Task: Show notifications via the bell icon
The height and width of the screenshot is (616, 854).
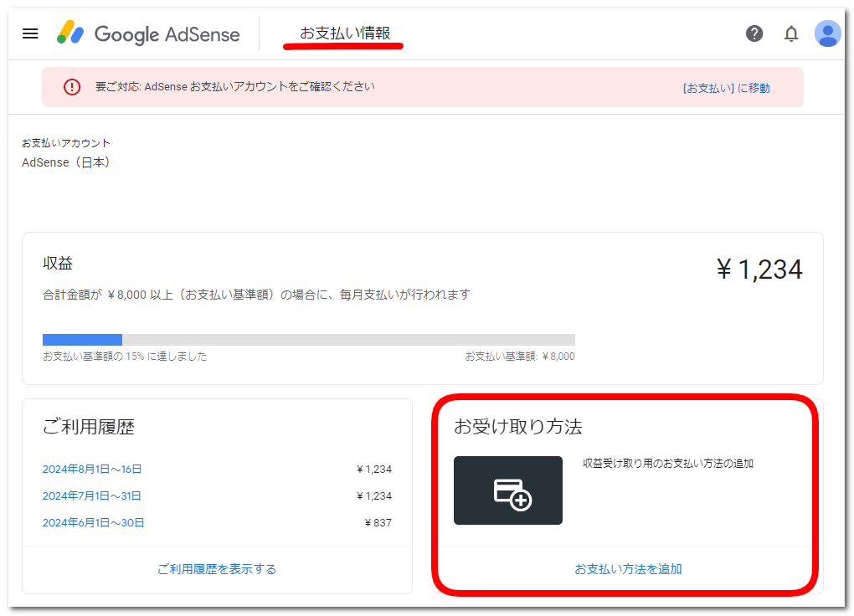Action: pos(791,33)
